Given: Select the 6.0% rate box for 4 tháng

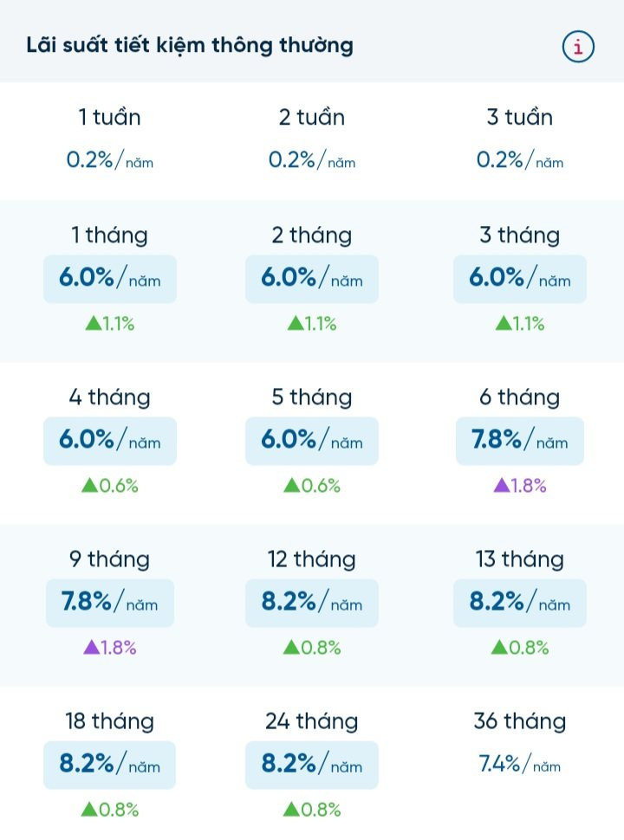Looking at the screenshot, I should [109, 441].
